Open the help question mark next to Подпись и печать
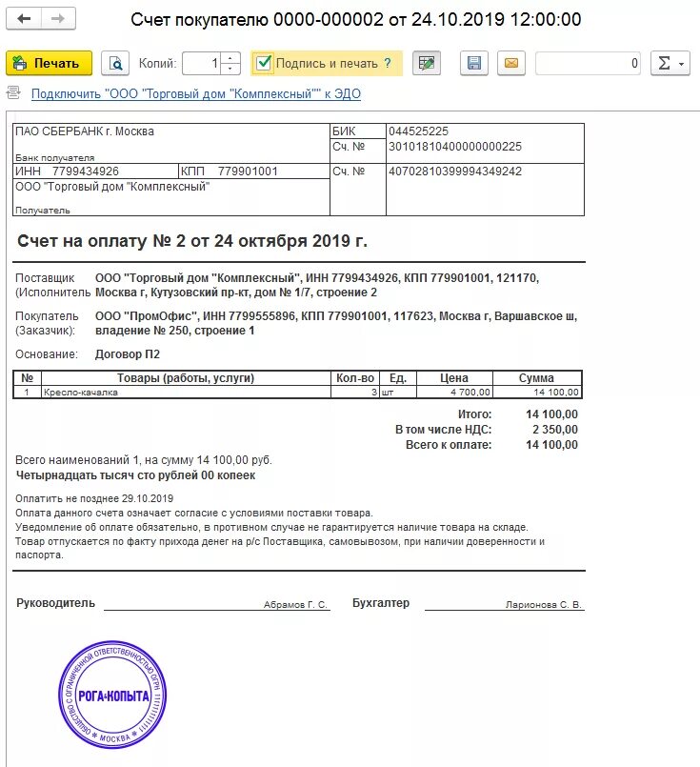 pyautogui.click(x=388, y=63)
